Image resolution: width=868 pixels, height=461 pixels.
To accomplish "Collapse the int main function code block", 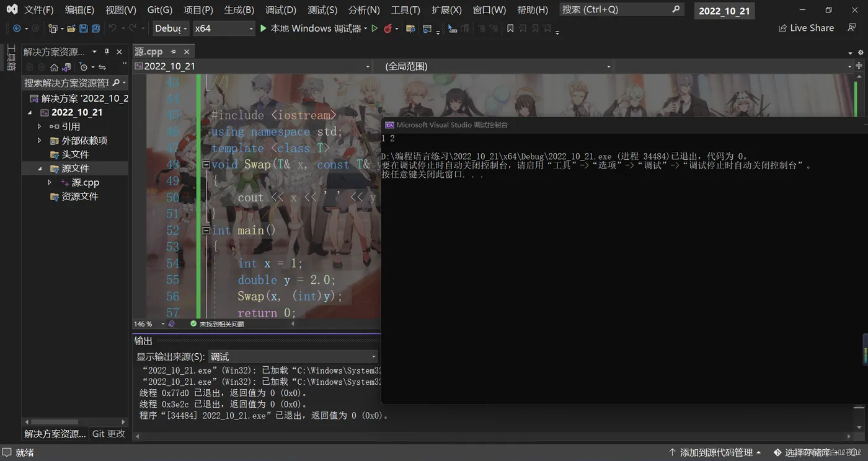I will click(x=206, y=230).
